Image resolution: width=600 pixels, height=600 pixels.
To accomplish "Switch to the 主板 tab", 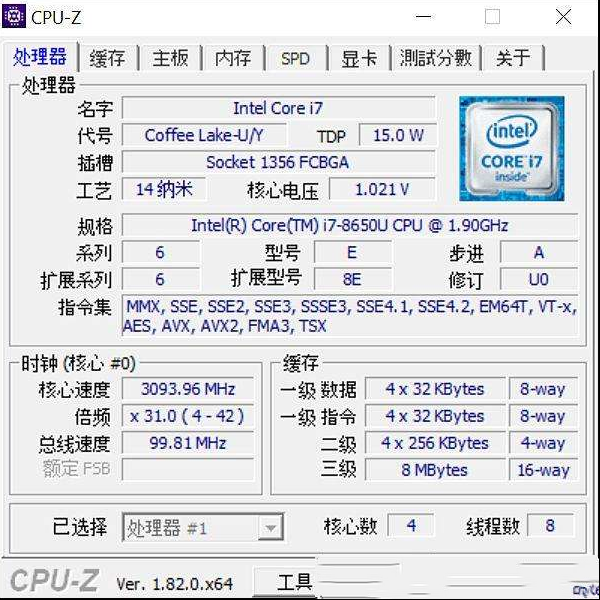I will click(170, 59).
